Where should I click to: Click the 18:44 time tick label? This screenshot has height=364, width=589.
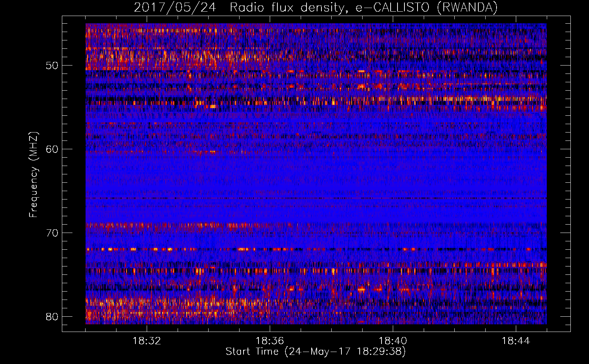click(x=516, y=341)
